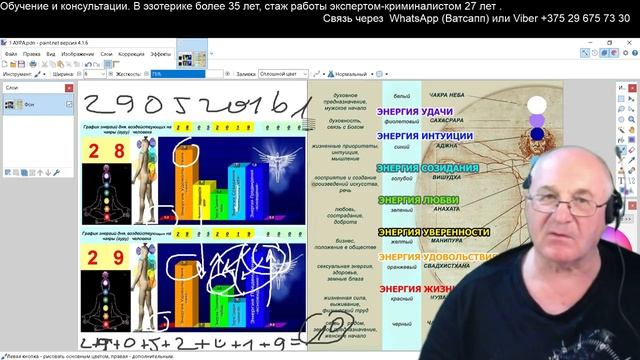Image resolution: width=640 pixels, height=360 pixels.
Task: Open the selection clipping mode dropdown
Action: (x=382, y=74)
